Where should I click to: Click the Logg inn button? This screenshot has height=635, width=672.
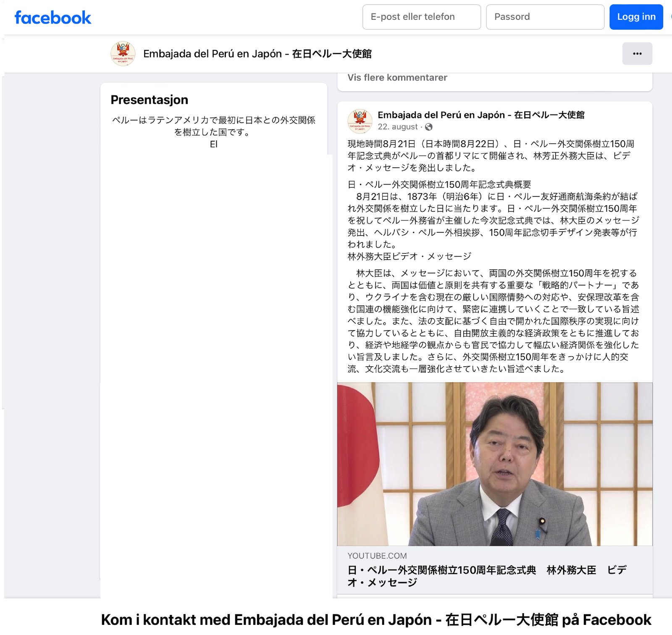pos(636,17)
